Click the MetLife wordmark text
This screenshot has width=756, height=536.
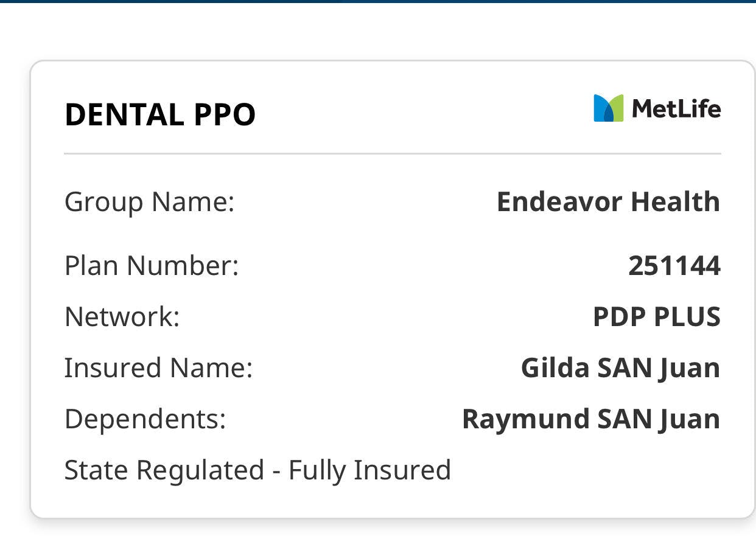click(676, 109)
